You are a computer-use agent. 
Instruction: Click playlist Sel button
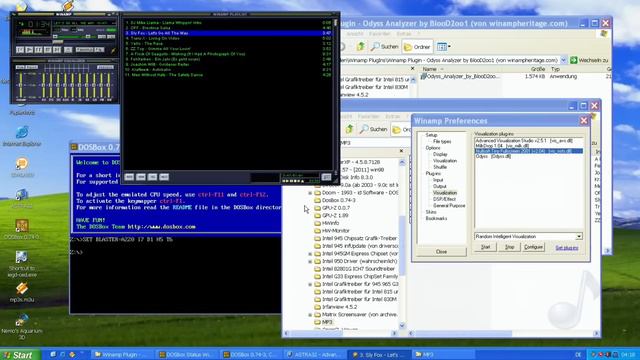(x=152, y=177)
